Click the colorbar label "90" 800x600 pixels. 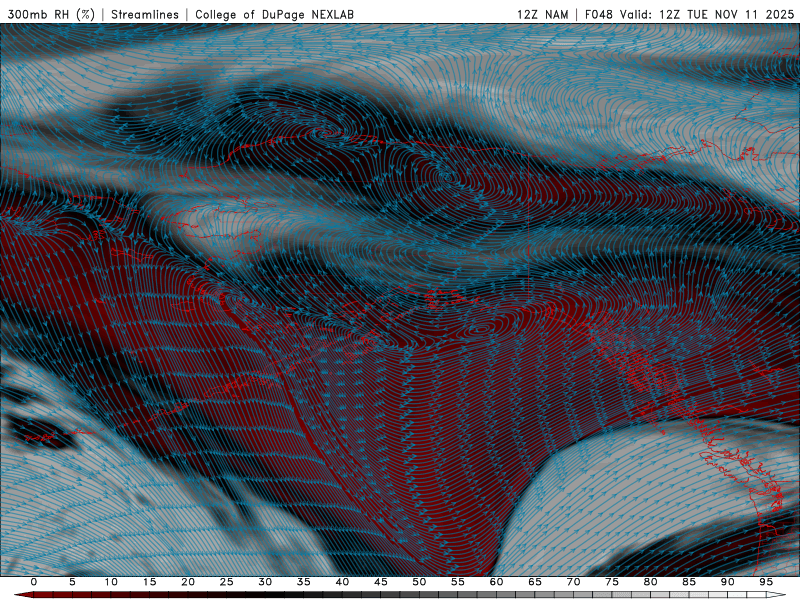(x=727, y=582)
